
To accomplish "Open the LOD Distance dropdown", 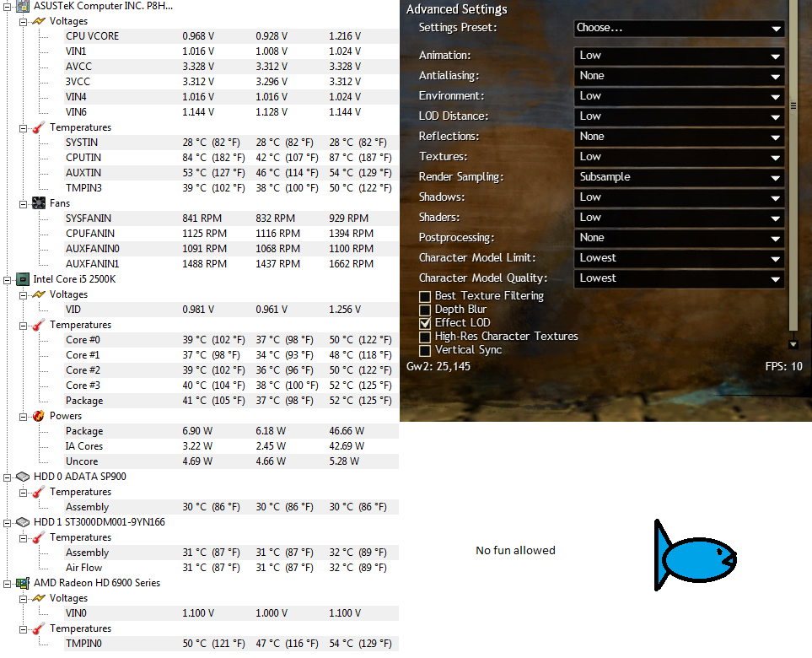I will coord(679,116).
